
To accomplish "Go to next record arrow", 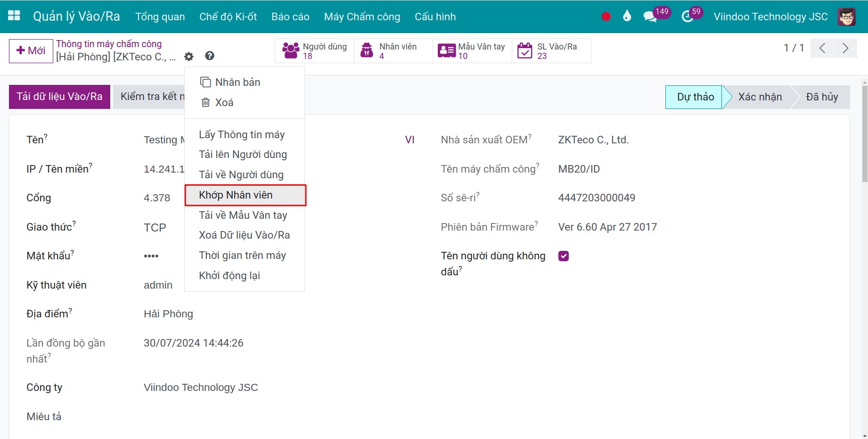I will (x=845, y=48).
